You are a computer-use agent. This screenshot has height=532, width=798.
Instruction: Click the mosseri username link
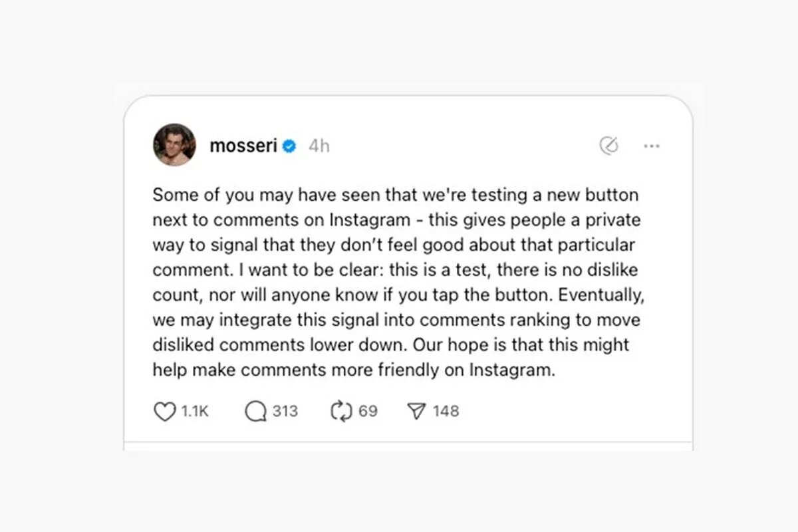243,146
